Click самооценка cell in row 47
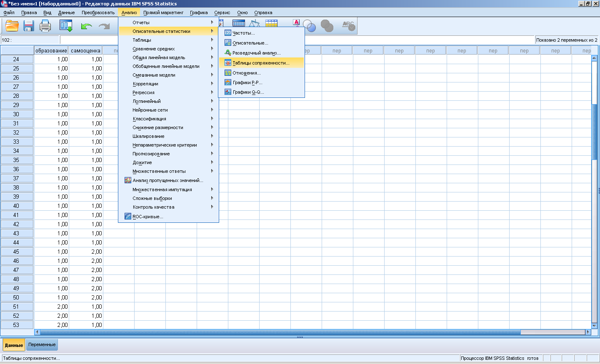600x364 pixels. pyautogui.click(x=86, y=270)
